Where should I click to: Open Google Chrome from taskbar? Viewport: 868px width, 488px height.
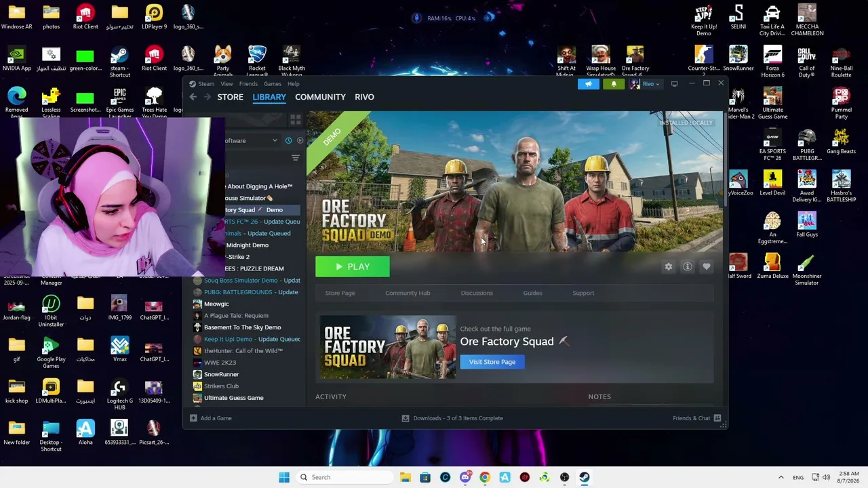[485, 477]
